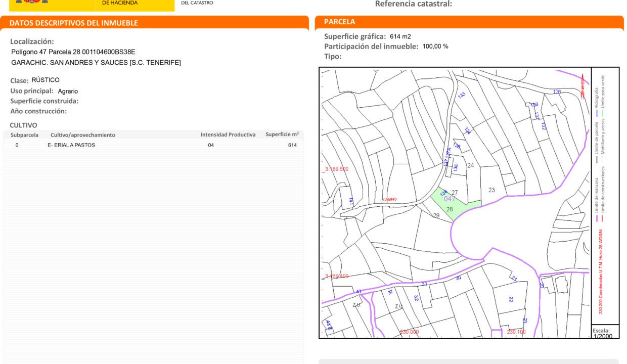Click the 'Superficie construida:' label

44,101
